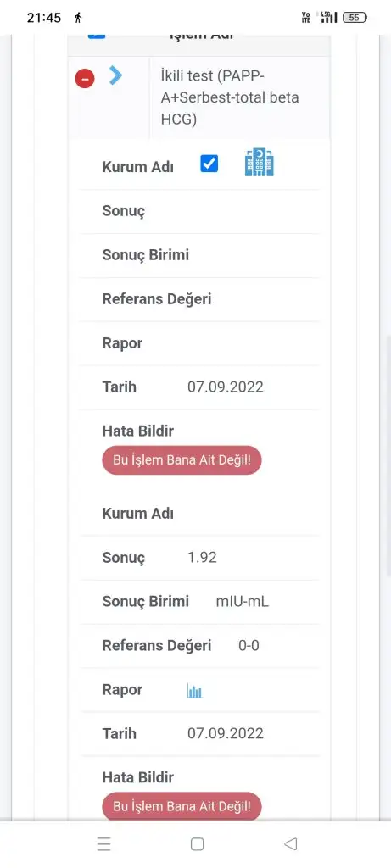Viewport: 391px width, 868px height.
Task: Tap the Android home square icon
Action: click(197, 844)
